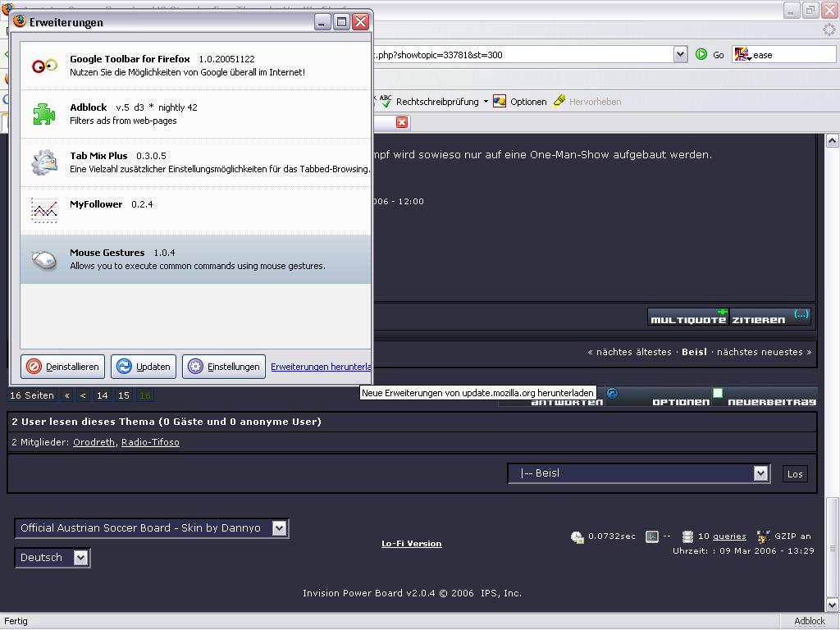Click the Go label next to address bar
This screenshot has height=630, width=840.
click(719, 55)
